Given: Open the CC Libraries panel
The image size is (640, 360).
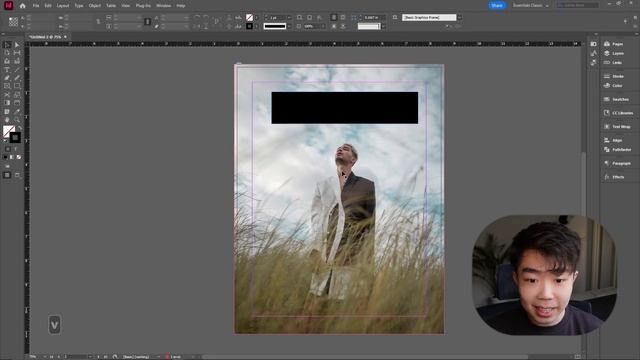Looking at the screenshot, I should click(x=618, y=113).
